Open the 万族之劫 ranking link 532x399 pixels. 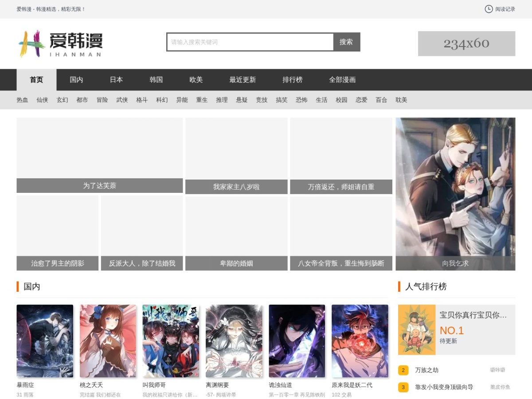(x=426, y=370)
